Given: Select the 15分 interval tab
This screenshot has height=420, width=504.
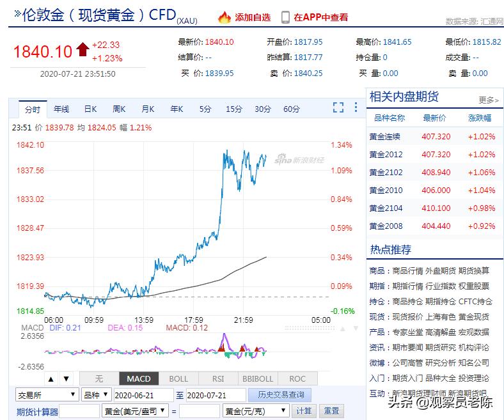Looking at the screenshot, I should pyautogui.click(x=233, y=109).
